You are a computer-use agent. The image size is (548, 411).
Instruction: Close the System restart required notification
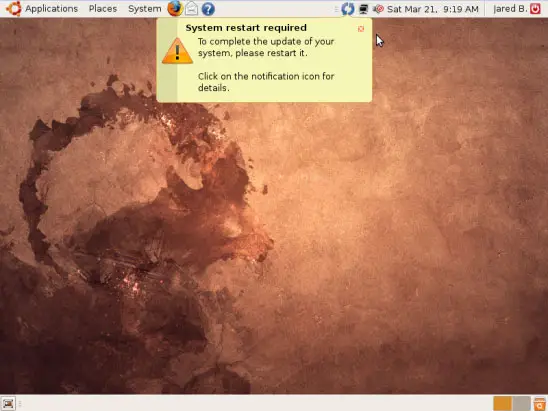pos(361,29)
